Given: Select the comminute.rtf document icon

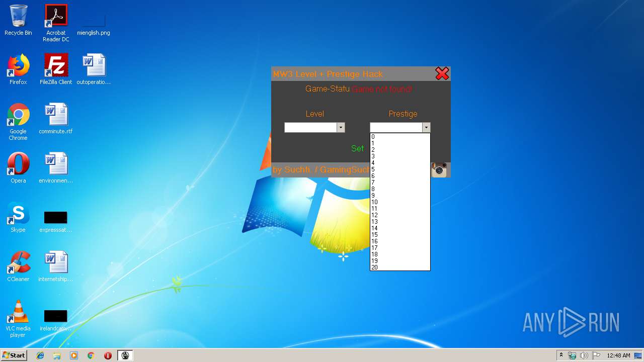Looking at the screenshot, I should coord(56,119).
